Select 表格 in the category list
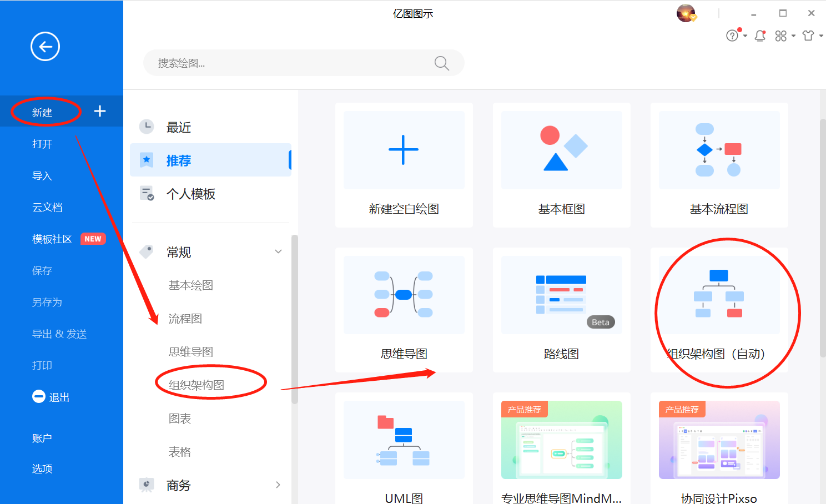This screenshot has width=826, height=504. click(180, 452)
